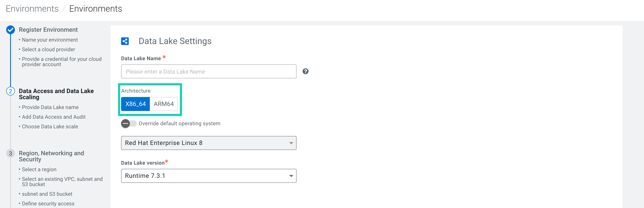Open Region, Networking and Security step
The height and width of the screenshot is (208, 644).
(x=51, y=156)
